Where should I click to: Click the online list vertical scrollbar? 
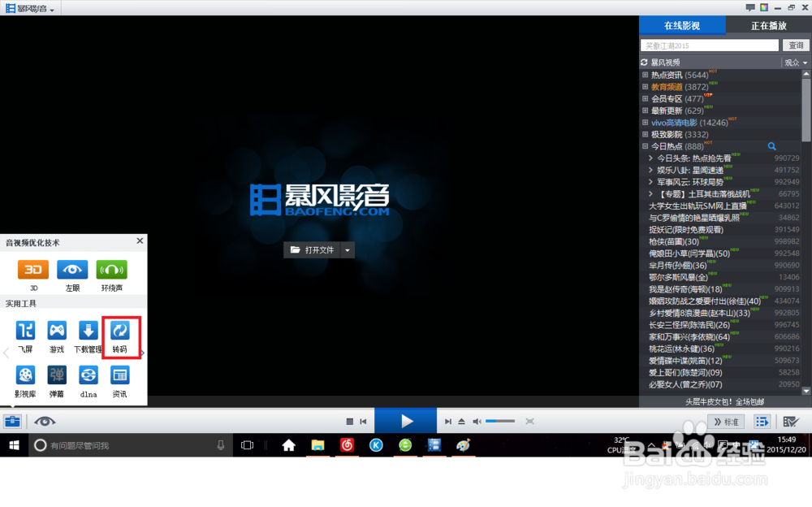(x=806, y=109)
